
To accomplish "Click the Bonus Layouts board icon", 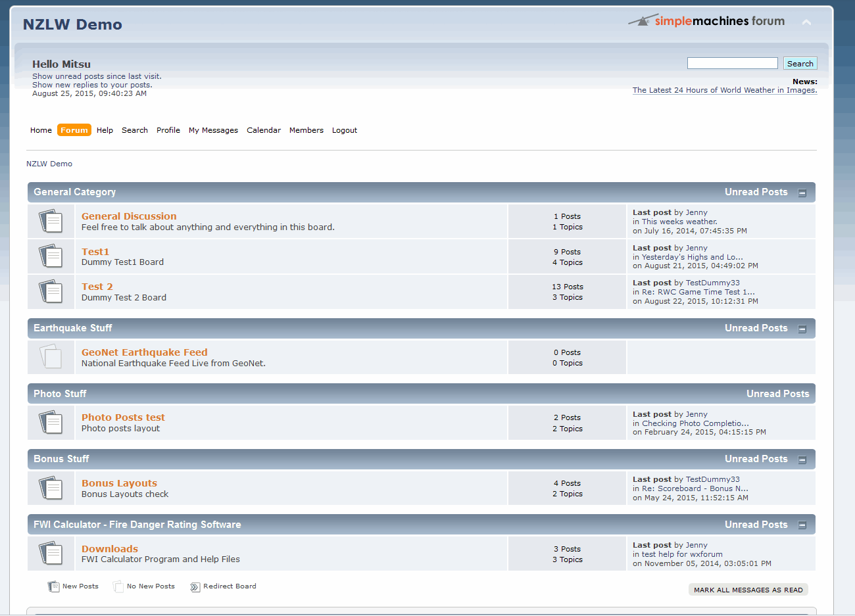I will [51, 488].
